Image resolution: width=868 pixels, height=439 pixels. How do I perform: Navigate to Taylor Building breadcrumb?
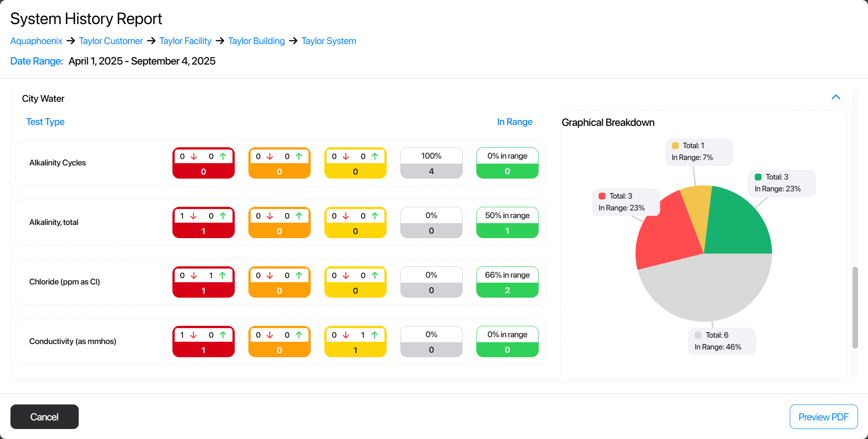(x=256, y=41)
